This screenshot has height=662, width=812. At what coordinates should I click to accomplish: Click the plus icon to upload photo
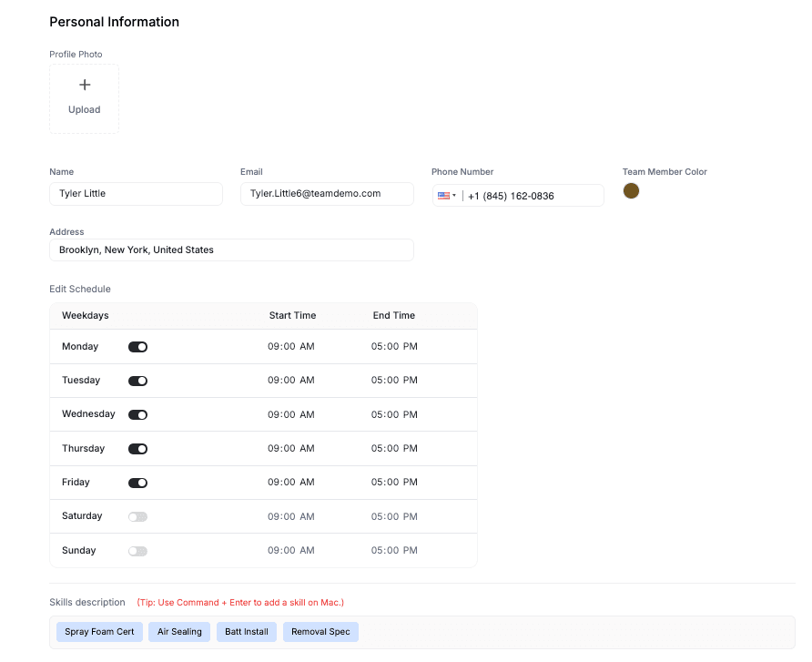pyautogui.click(x=84, y=86)
